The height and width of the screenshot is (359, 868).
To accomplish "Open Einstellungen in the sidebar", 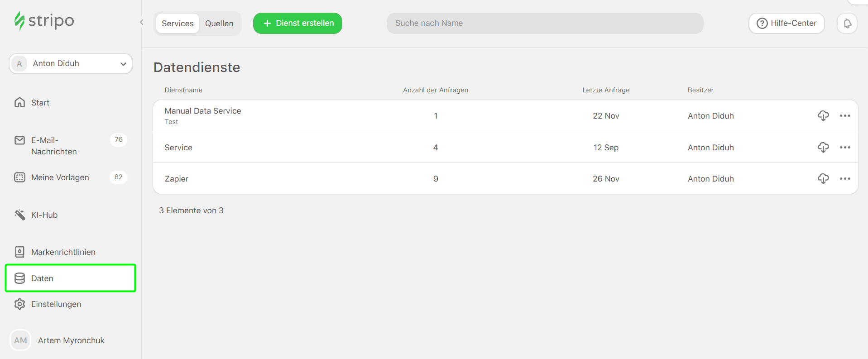I will pyautogui.click(x=56, y=304).
